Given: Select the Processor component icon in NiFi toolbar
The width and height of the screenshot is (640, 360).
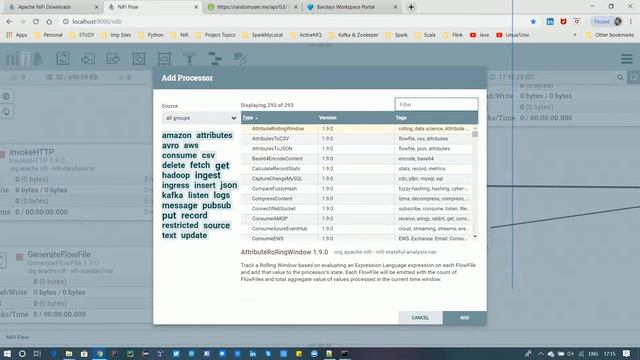Looking at the screenshot, I should click(63, 58).
